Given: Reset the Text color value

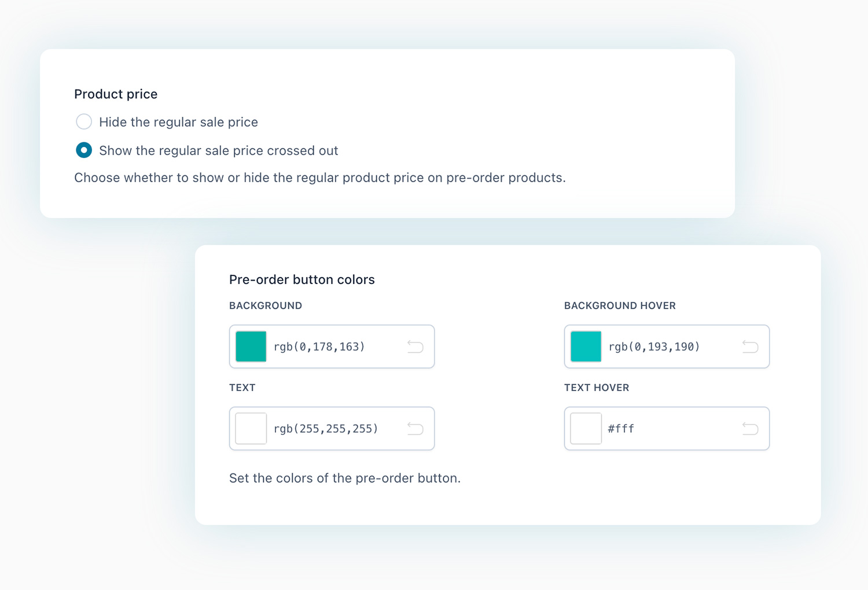Looking at the screenshot, I should [415, 429].
